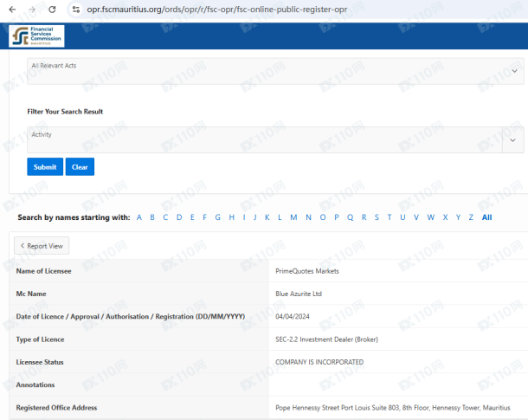The height and width of the screenshot is (420, 528).
Task: Click the browser back arrow
Action: [12, 10]
